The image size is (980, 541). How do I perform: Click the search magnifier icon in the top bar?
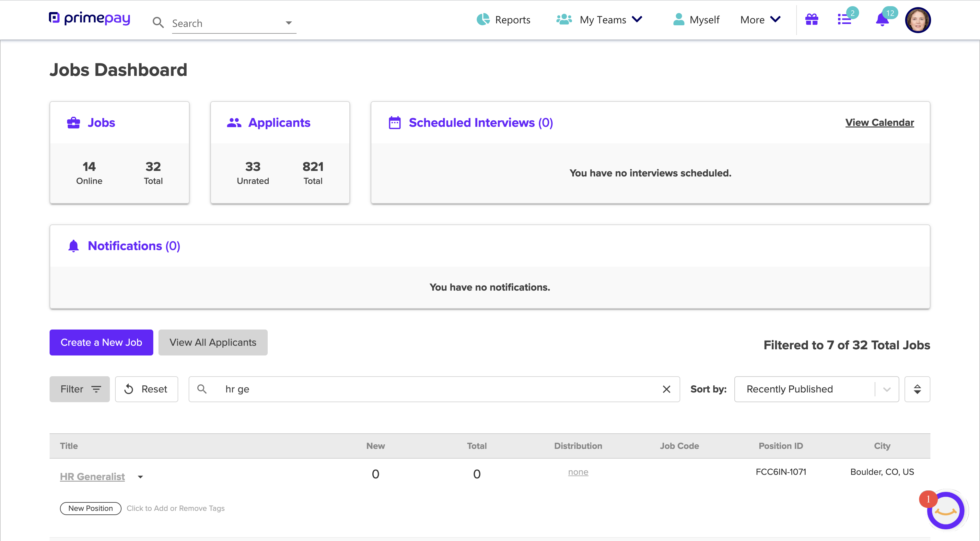point(159,22)
